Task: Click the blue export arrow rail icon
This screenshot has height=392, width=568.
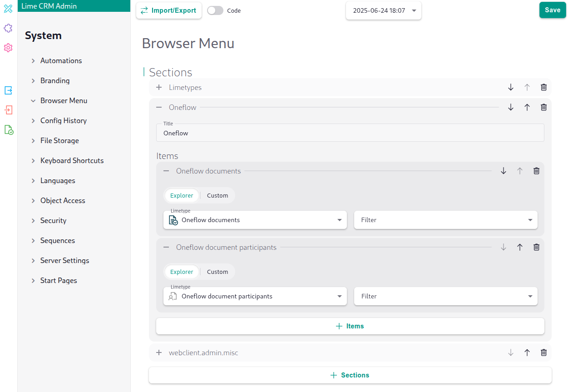Action: (x=8, y=90)
